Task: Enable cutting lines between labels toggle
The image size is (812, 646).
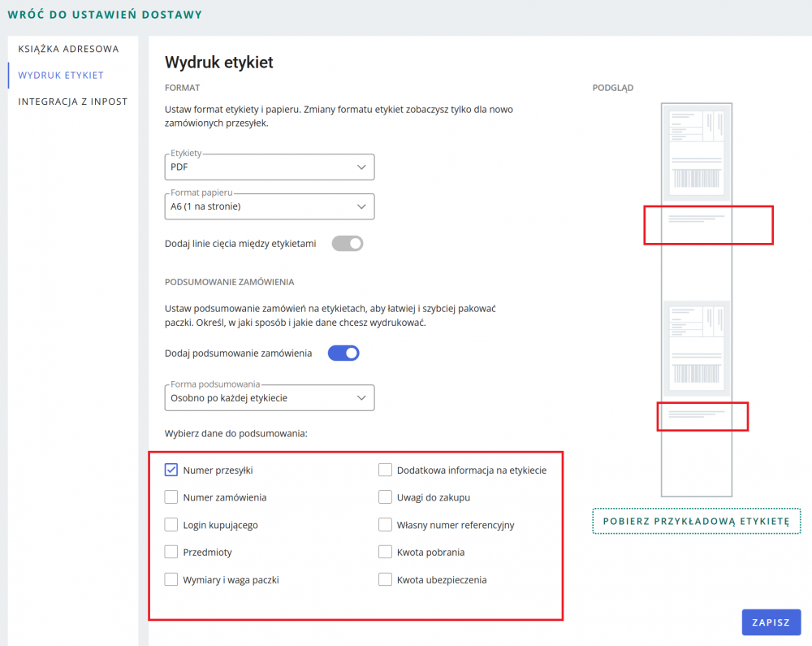Action: click(x=348, y=243)
